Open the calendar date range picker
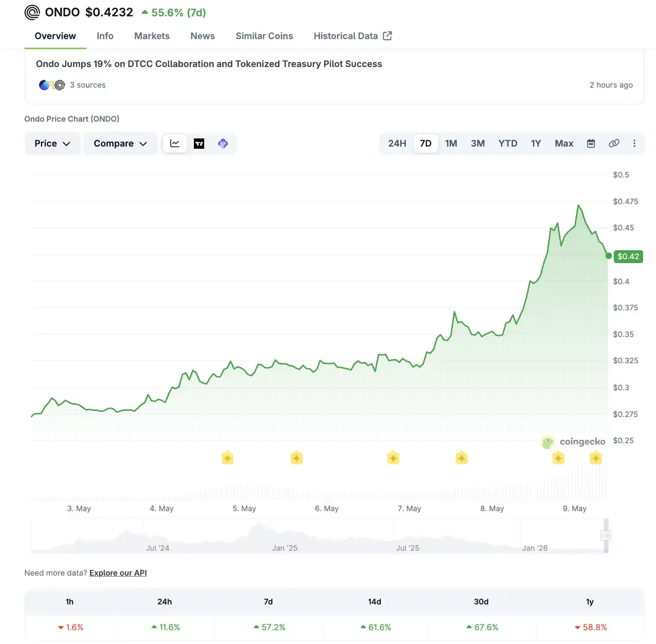Viewport: 656px width, 644px height. point(591,144)
